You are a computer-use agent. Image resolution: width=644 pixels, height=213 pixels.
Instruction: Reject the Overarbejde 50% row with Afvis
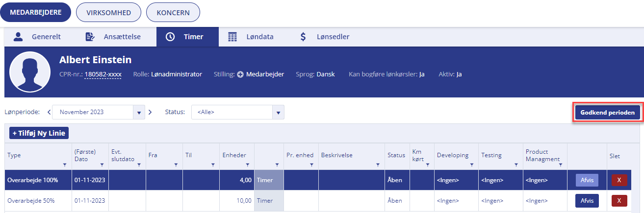coord(587,200)
